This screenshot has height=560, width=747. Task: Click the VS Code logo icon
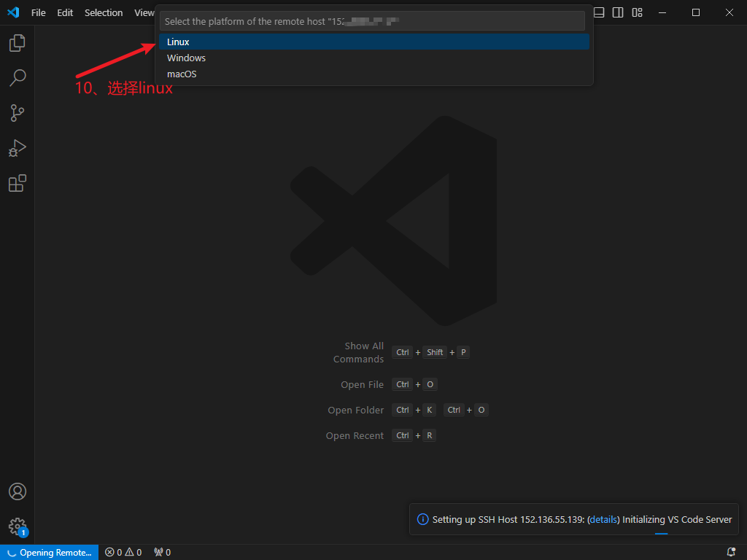[13, 12]
